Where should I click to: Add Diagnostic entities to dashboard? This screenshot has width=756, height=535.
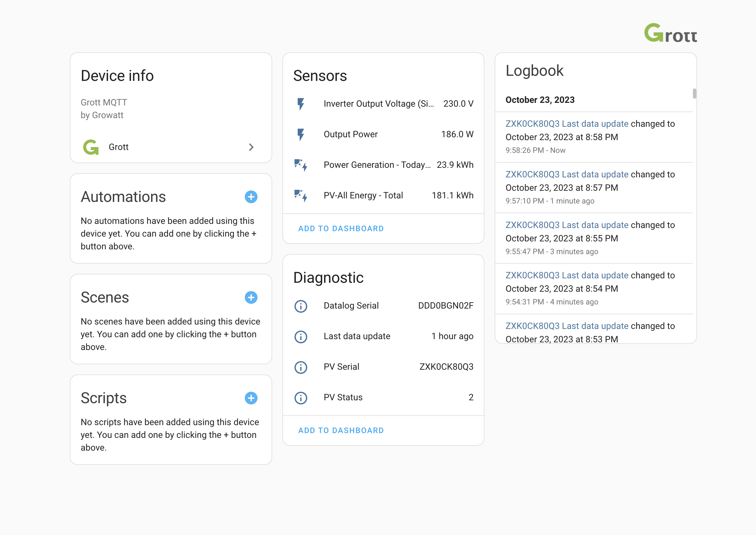point(341,431)
